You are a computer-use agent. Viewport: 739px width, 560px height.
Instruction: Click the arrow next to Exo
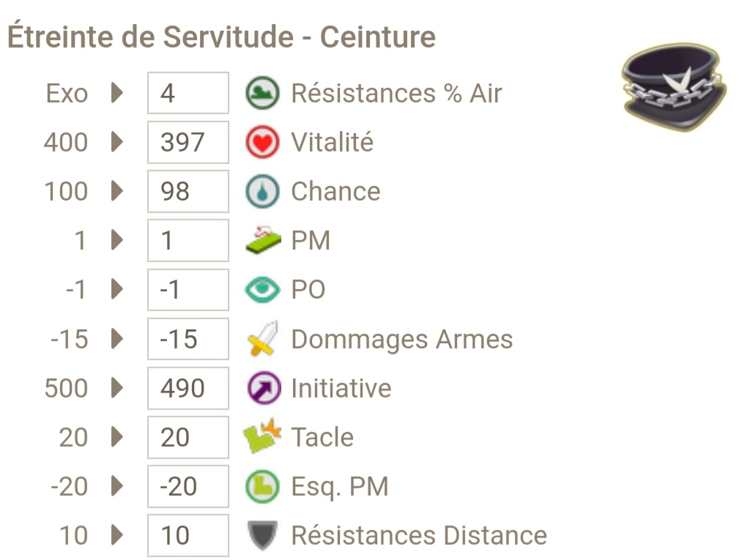click(117, 93)
